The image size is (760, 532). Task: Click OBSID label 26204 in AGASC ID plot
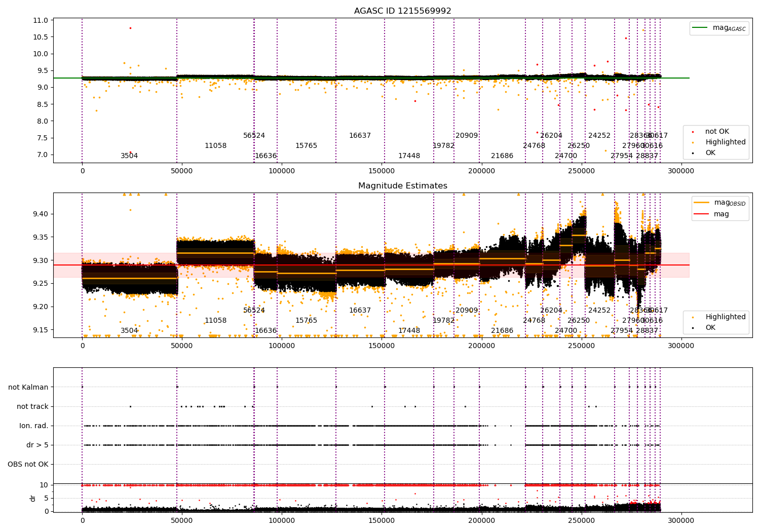[551, 136]
